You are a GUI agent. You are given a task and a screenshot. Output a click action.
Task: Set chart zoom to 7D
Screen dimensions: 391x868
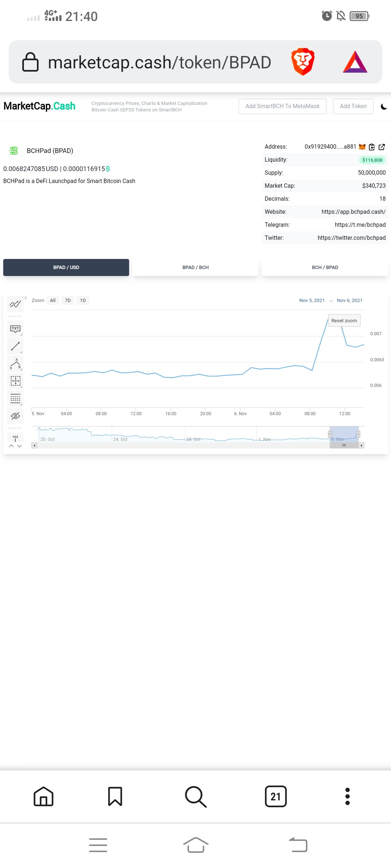(68, 301)
